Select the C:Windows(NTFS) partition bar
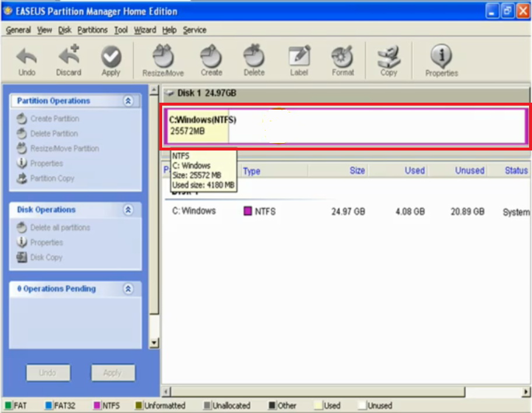Image resolution: width=532 pixels, height=413 pixels. [346, 126]
